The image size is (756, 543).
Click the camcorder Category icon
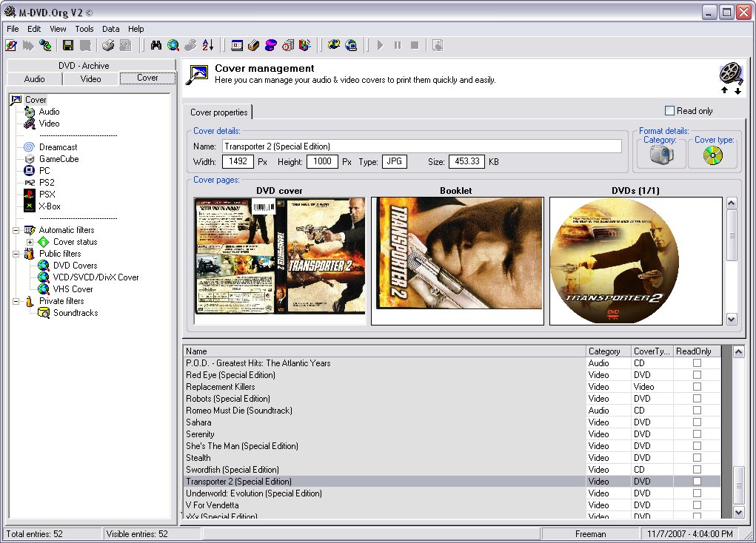click(661, 155)
